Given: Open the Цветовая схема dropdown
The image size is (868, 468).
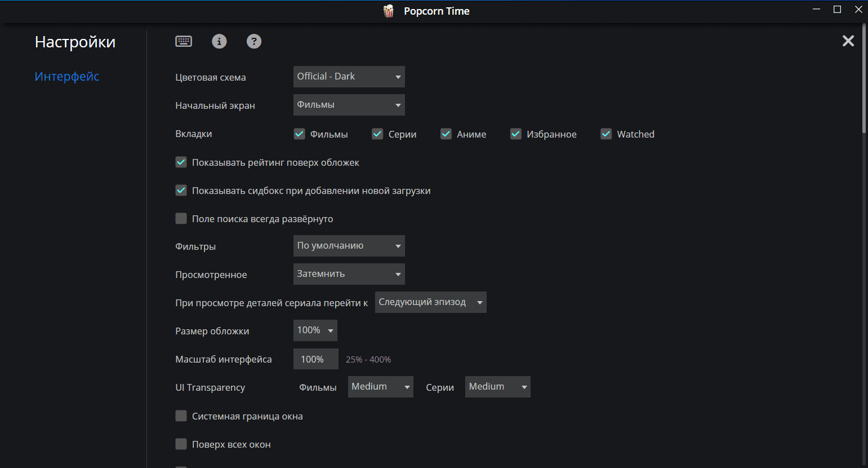Looking at the screenshot, I should (349, 77).
